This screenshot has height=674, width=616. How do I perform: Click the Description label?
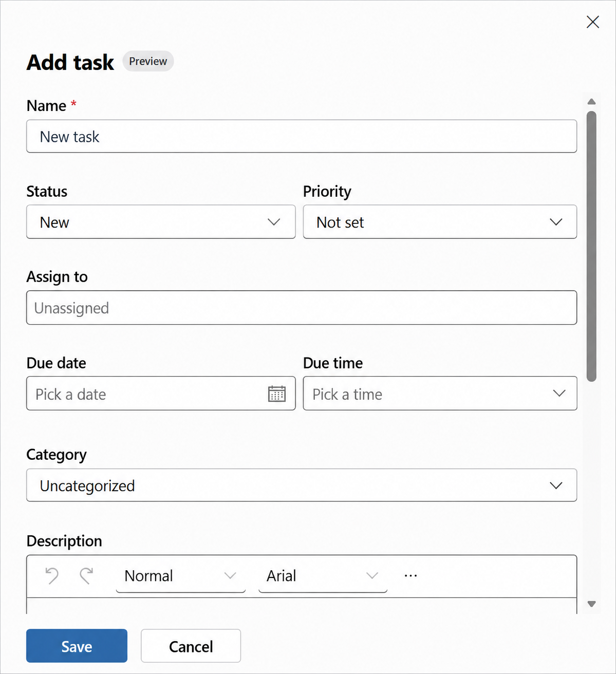point(64,541)
